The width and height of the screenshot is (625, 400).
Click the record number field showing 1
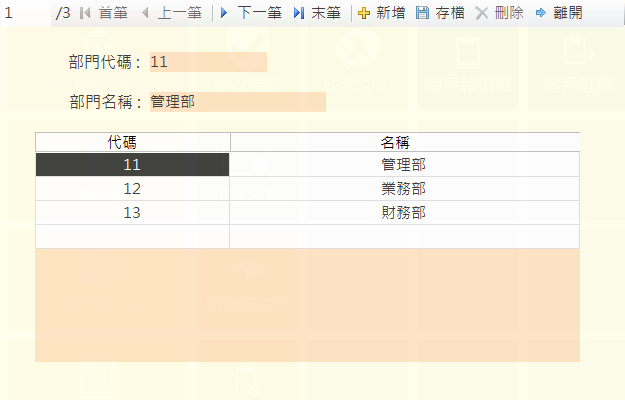(25, 13)
